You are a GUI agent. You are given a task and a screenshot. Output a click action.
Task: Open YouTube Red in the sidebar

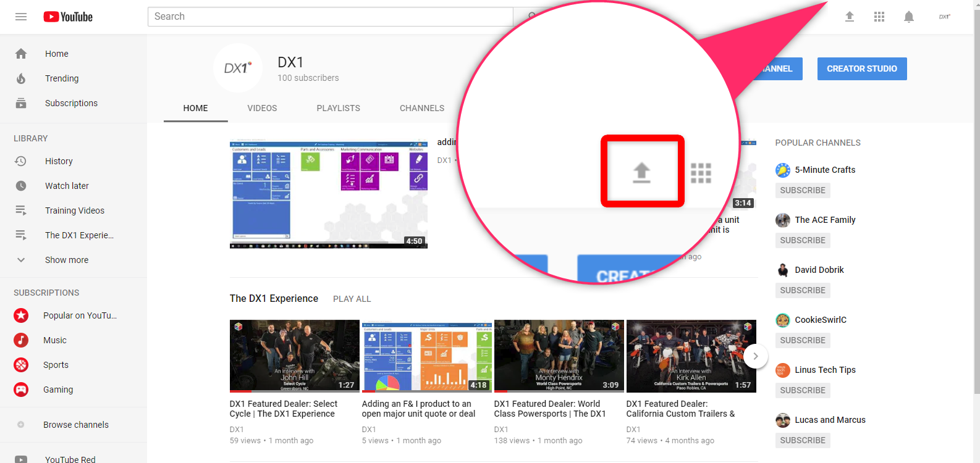pyautogui.click(x=70, y=459)
